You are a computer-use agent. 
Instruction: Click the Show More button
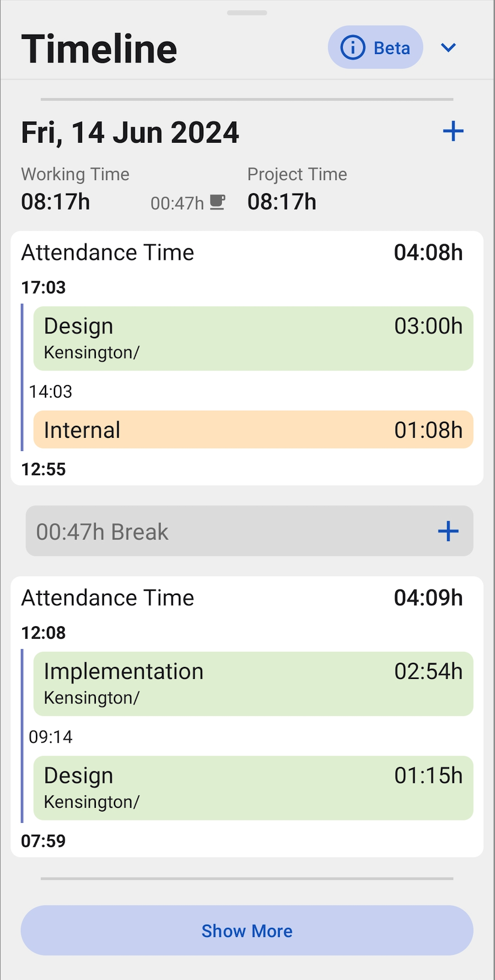[x=247, y=930]
